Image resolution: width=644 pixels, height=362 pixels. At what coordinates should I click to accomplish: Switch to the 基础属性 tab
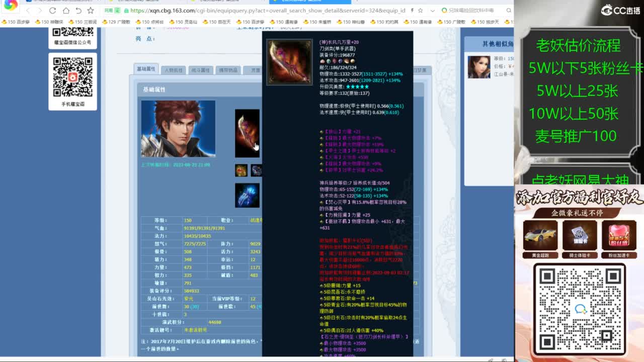[146, 69]
